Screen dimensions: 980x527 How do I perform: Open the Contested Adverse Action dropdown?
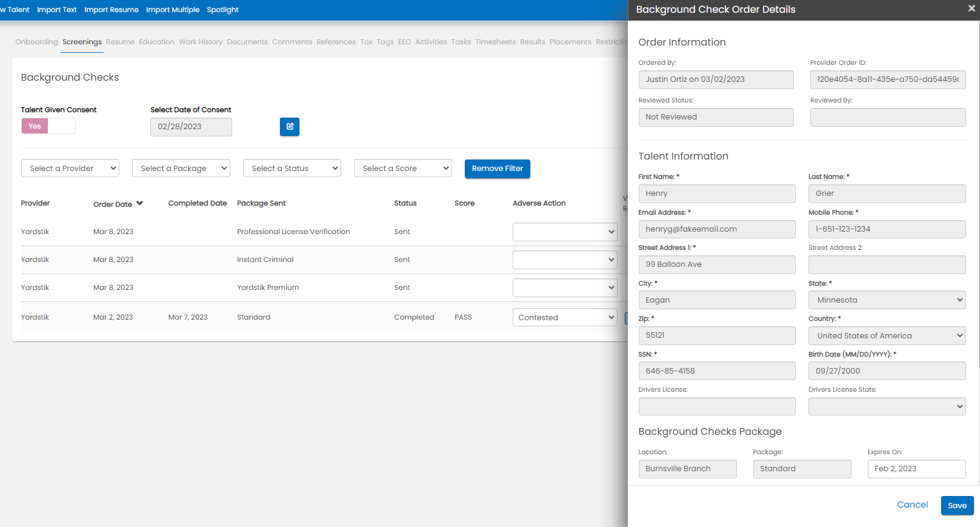pyautogui.click(x=565, y=317)
